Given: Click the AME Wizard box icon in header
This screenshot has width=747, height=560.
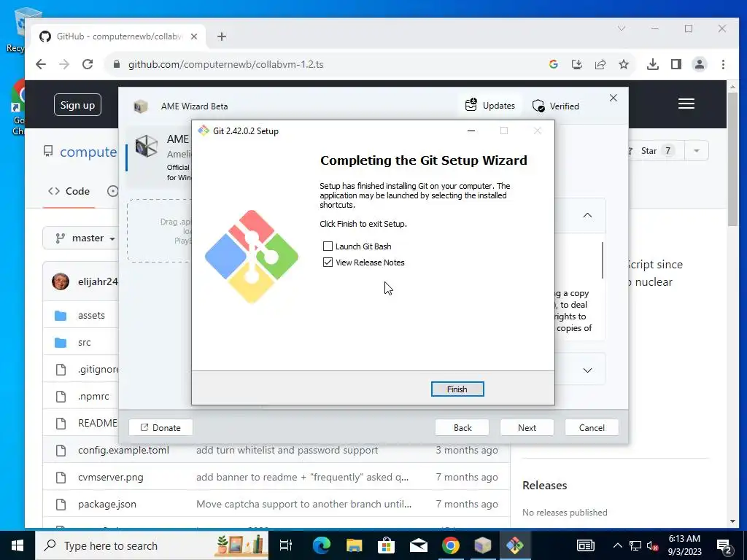Looking at the screenshot, I should [x=140, y=106].
